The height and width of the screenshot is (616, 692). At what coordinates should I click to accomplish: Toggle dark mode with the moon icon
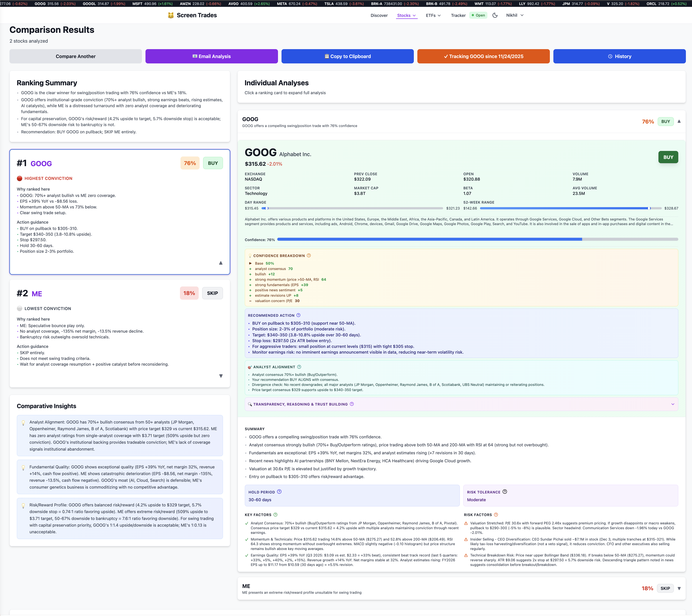495,15
